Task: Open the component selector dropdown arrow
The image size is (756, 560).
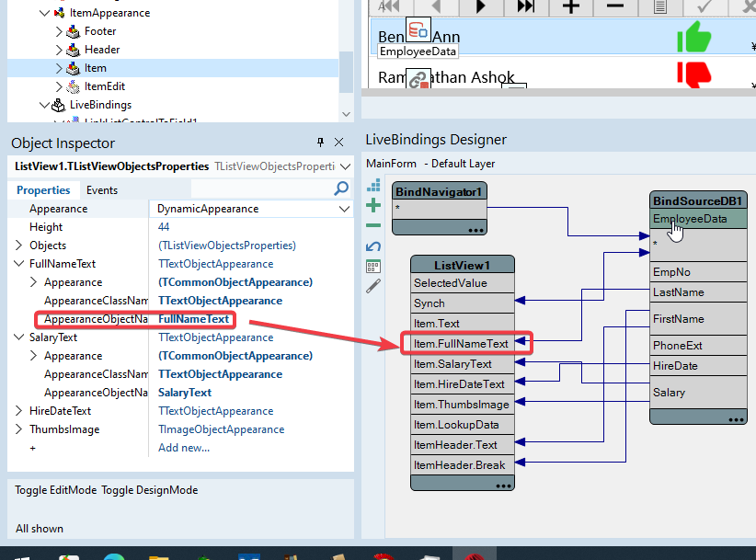Action: pyautogui.click(x=345, y=166)
